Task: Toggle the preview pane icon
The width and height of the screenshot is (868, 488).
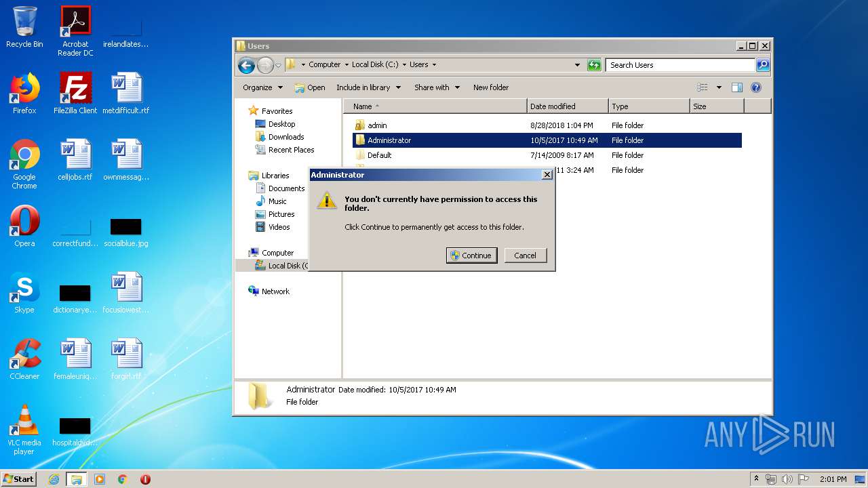Action: click(737, 87)
